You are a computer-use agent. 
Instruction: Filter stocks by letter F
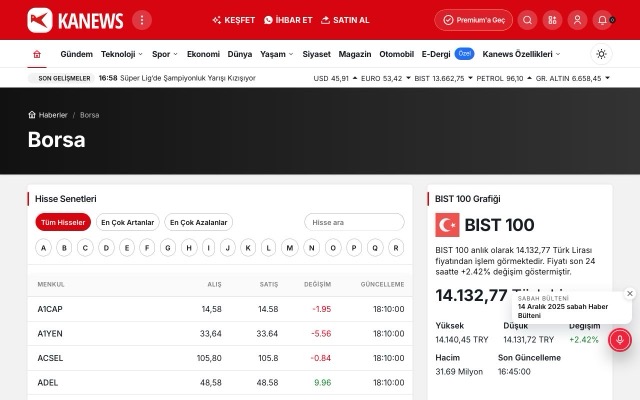coord(147,248)
